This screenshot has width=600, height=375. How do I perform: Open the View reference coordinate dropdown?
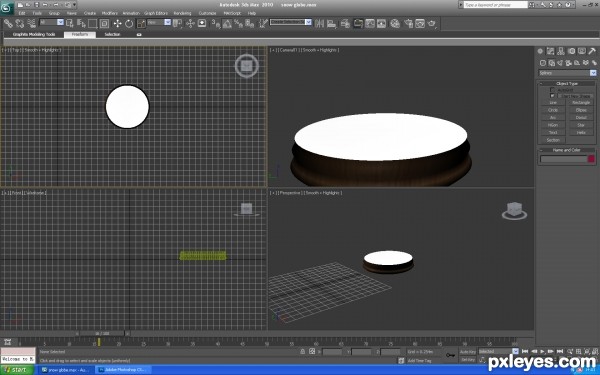(x=159, y=23)
